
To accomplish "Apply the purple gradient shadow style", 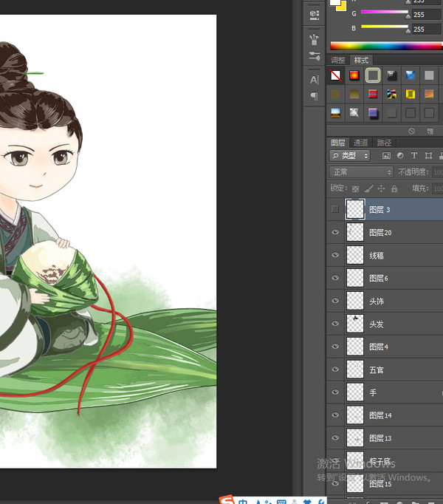I will [373, 113].
